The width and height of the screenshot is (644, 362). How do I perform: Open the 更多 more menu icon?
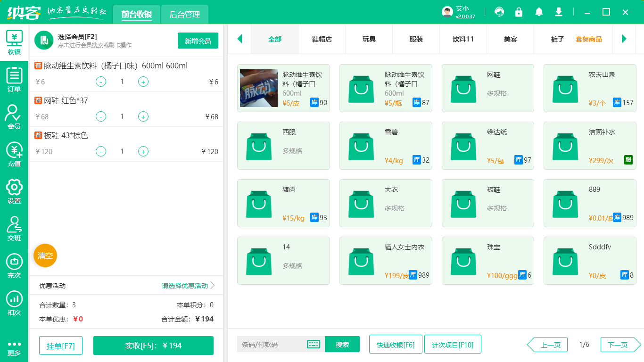pyautogui.click(x=14, y=348)
